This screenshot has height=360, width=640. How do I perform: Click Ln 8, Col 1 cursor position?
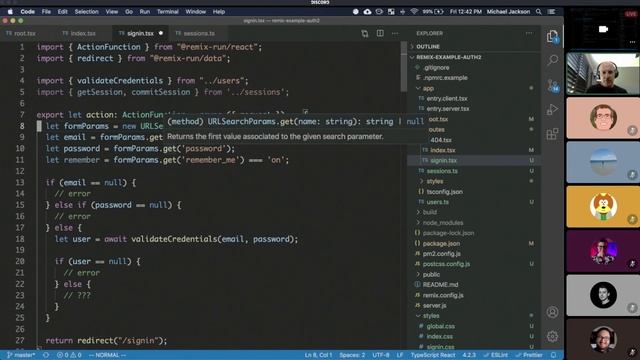318,355
